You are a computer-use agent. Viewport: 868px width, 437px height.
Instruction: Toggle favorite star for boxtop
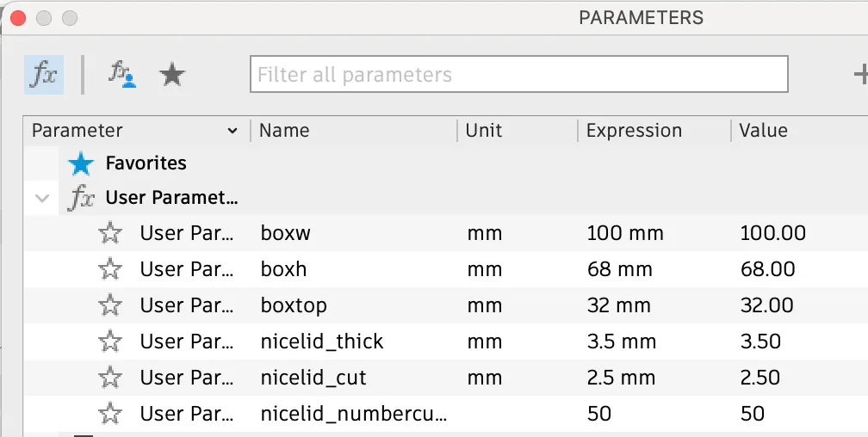pyautogui.click(x=110, y=305)
